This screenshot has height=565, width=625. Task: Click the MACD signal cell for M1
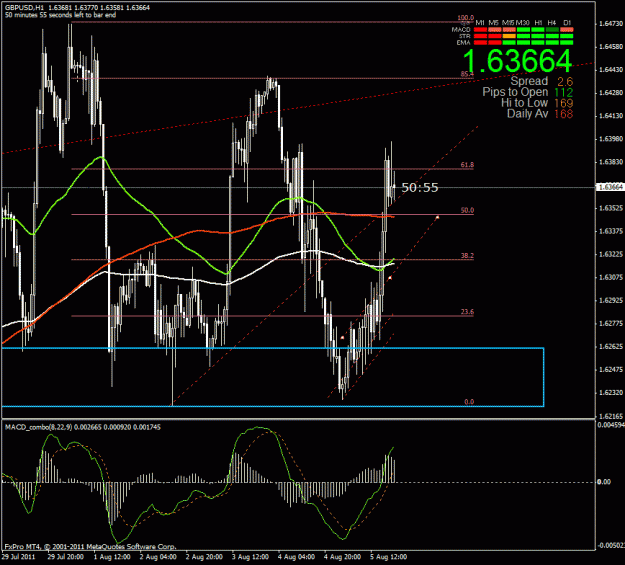(x=480, y=30)
